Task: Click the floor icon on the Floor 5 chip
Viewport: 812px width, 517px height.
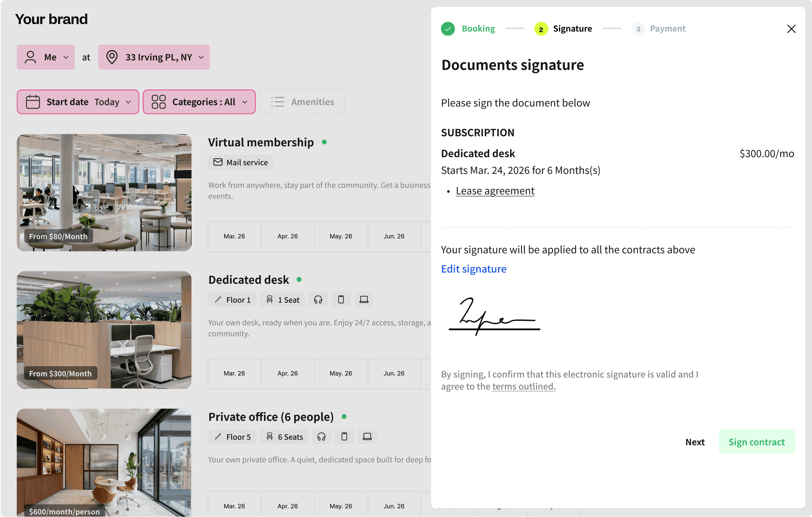Action: 218,437
